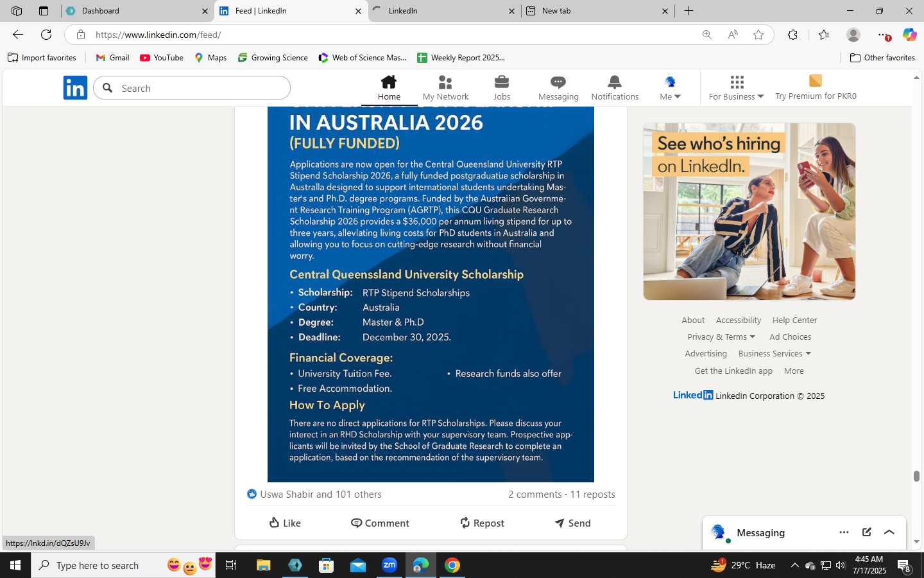The image size is (924, 578).
Task: Open Gmail bookmark
Action: [112, 57]
